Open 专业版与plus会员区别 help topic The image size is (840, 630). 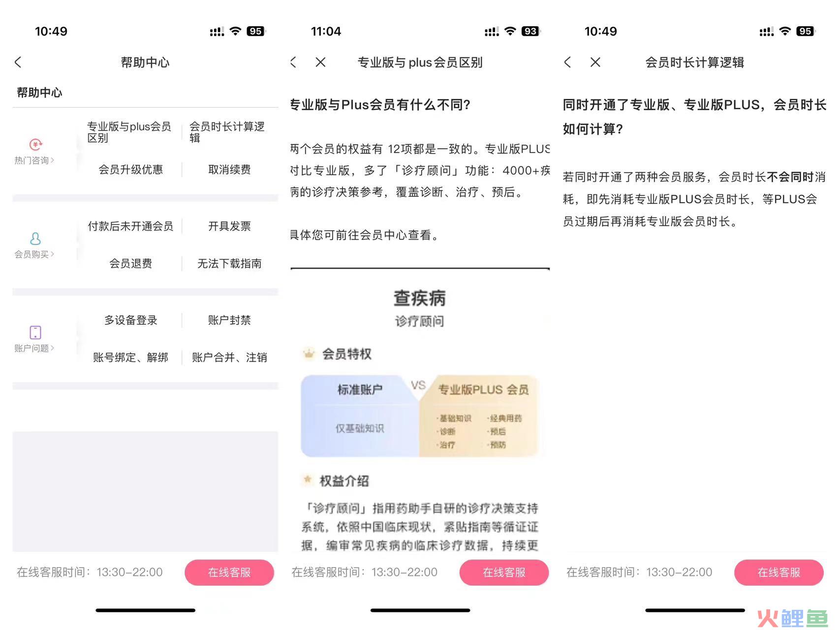129,132
